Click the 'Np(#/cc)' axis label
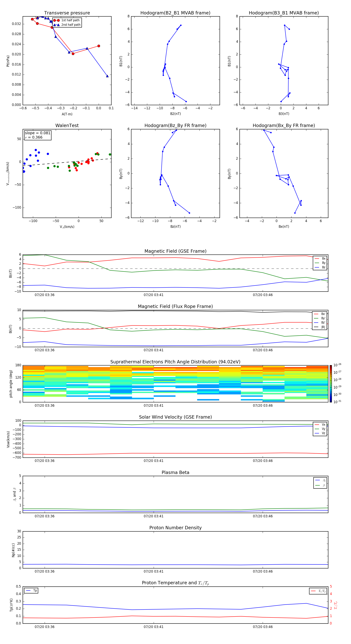351x644 pixels. click(x=13, y=550)
